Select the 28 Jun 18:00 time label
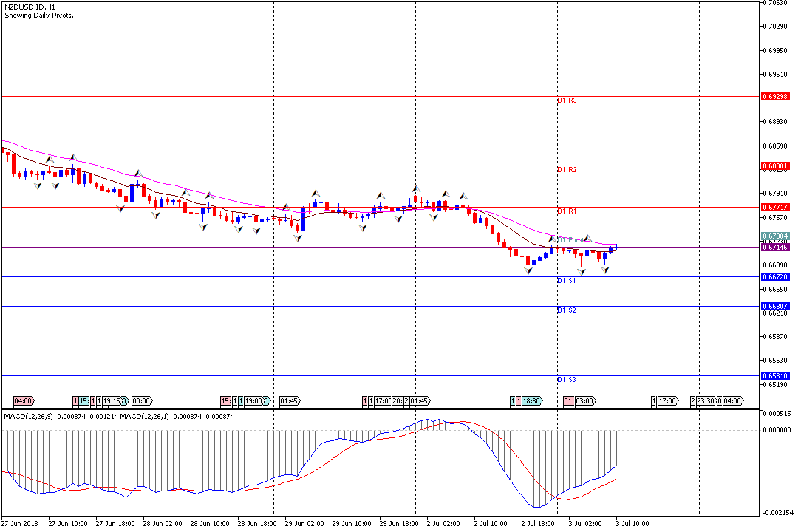Viewport: 798px width, 532px height. (x=257, y=523)
